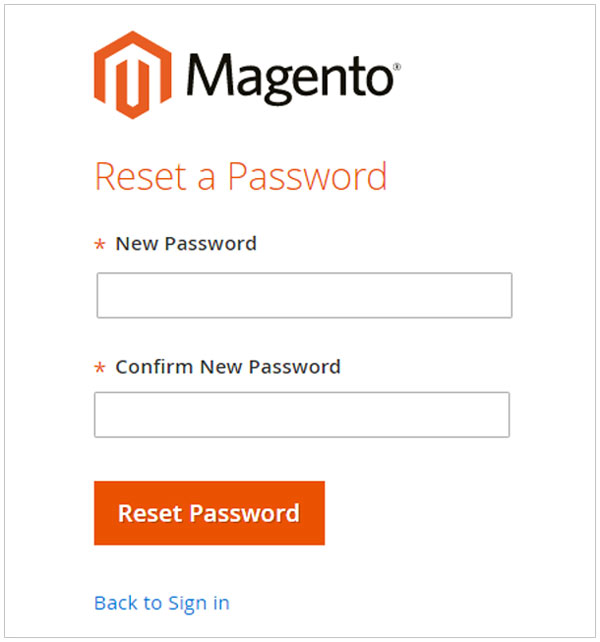
Task: Click the red asterisk beside Confirm New Password
Action: pos(99,369)
